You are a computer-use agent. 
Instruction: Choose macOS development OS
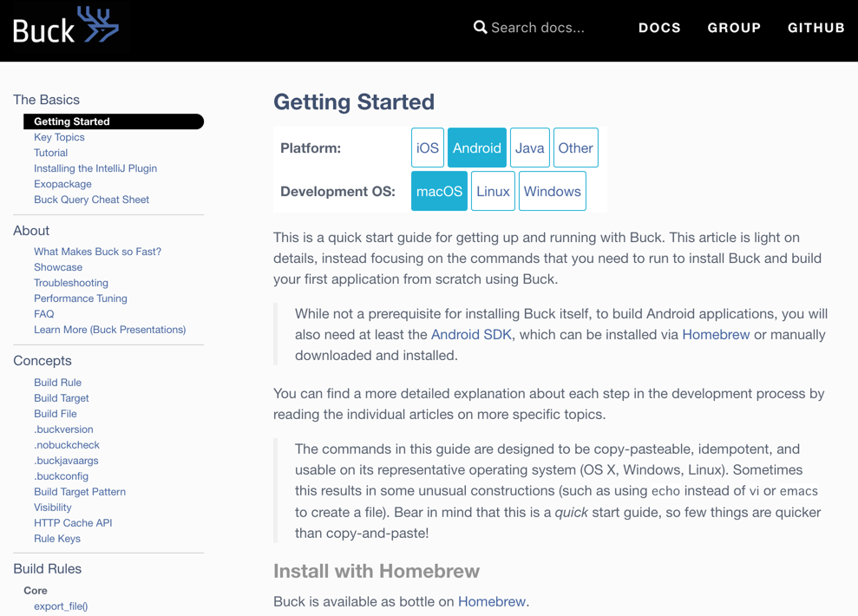point(439,191)
